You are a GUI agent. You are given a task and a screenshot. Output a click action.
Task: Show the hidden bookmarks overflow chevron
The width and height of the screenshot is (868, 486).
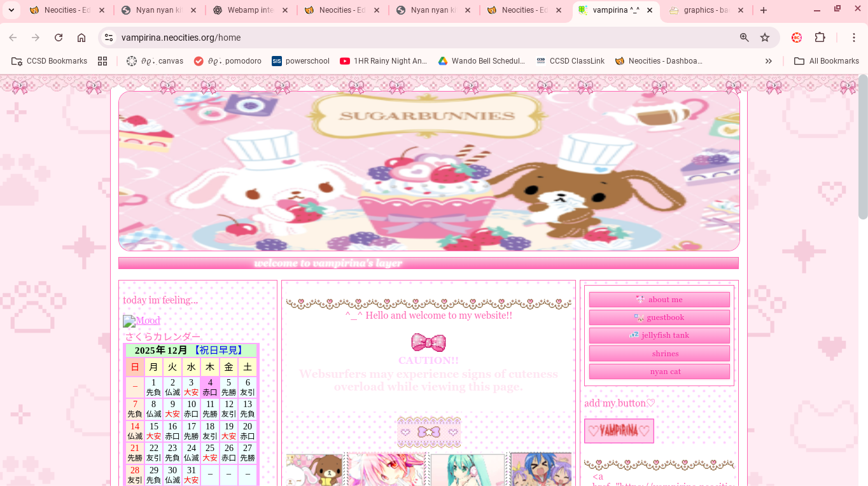pos(769,61)
